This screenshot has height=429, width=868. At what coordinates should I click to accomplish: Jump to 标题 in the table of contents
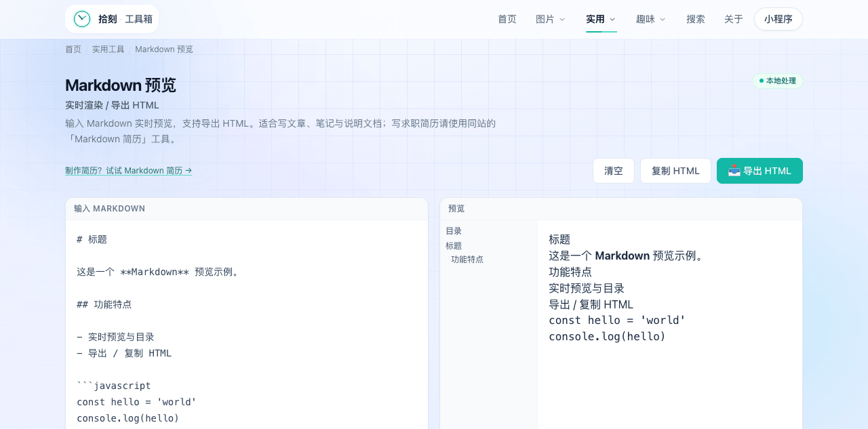(x=454, y=246)
